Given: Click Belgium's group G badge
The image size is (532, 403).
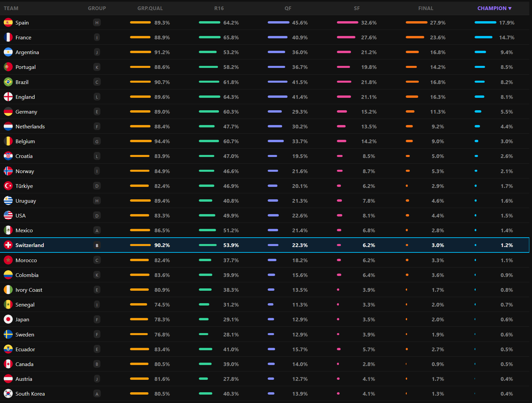Looking at the screenshot, I should coord(97,142).
